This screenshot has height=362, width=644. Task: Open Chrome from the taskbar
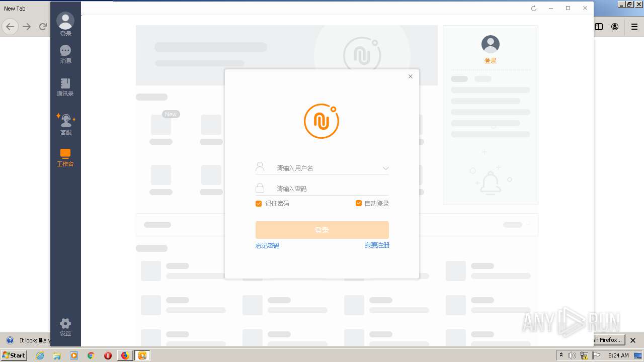(x=91, y=355)
